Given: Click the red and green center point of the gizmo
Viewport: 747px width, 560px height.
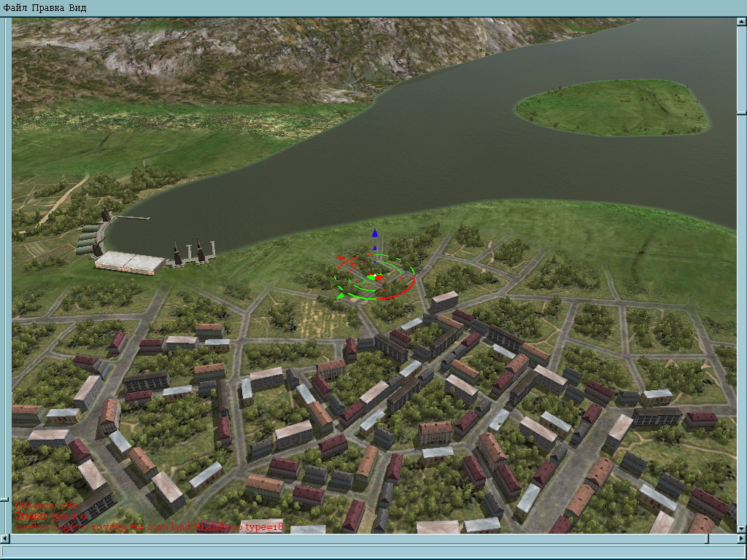Looking at the screenshot, I should [x=376, y=277].
